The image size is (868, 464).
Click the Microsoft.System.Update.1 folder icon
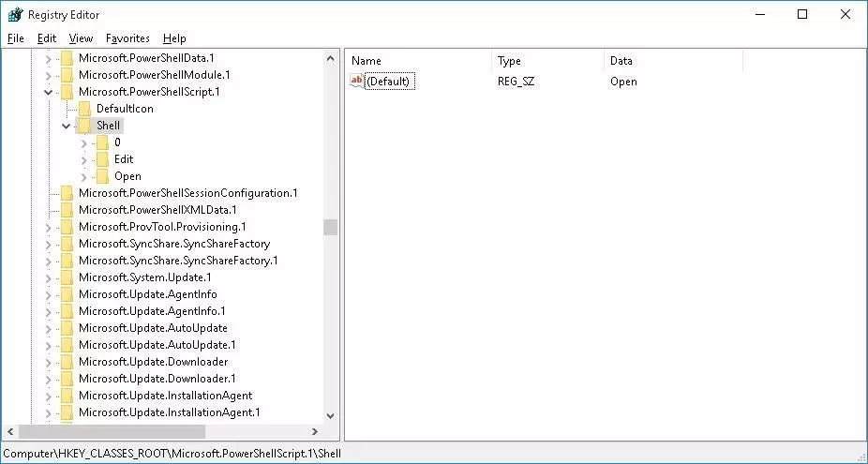(x=67, y=277)
